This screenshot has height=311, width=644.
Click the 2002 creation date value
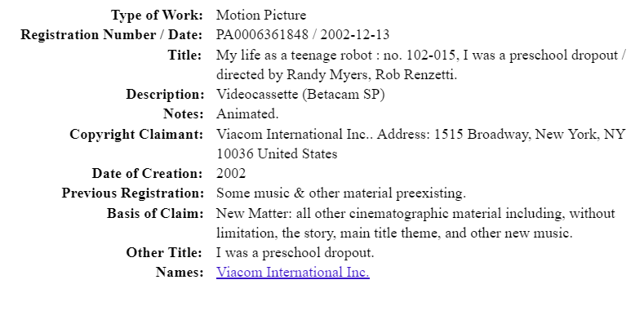[x=231, y=173]
